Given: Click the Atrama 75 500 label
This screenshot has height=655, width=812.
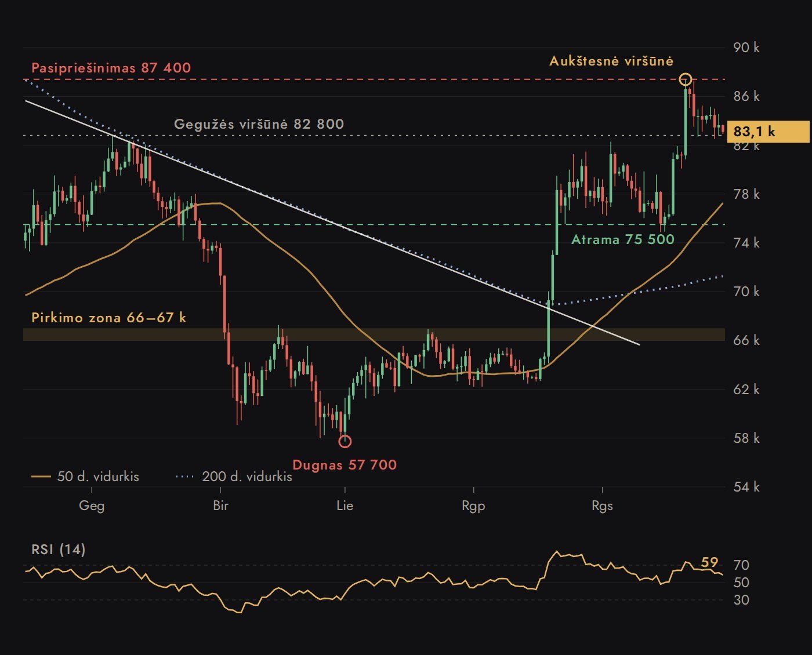Looking at the screenshot, I should click(x=622, y=239).
